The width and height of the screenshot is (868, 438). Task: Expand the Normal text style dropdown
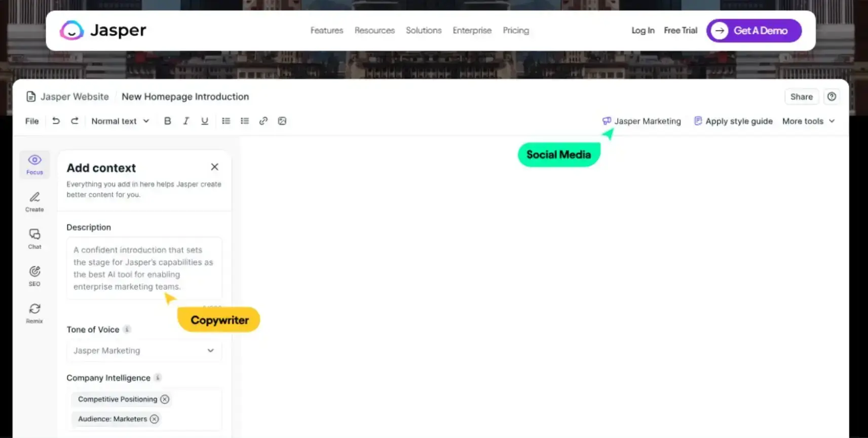[120, 121]
